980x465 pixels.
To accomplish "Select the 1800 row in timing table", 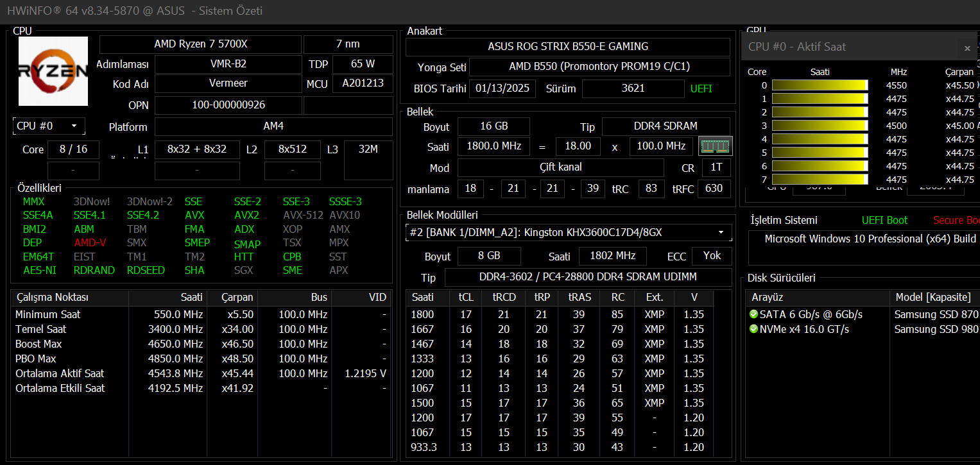I will point(560,314).
